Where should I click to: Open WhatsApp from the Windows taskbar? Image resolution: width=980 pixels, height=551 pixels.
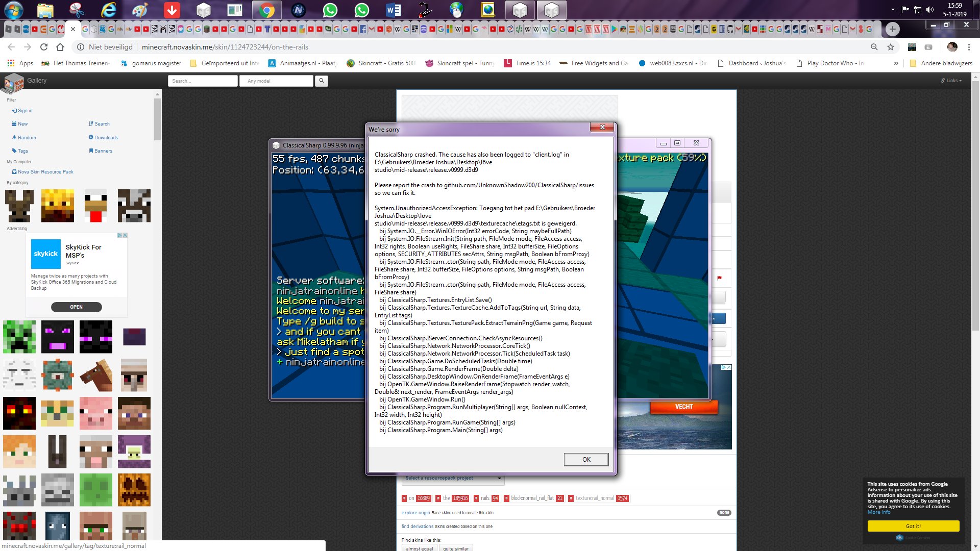[330, 10]
